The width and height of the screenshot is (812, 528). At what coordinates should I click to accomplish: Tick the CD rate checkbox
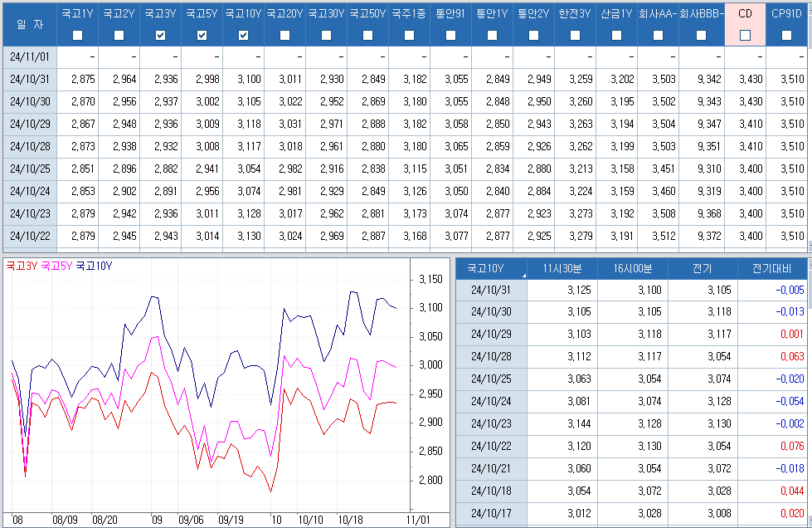(745, 35)
